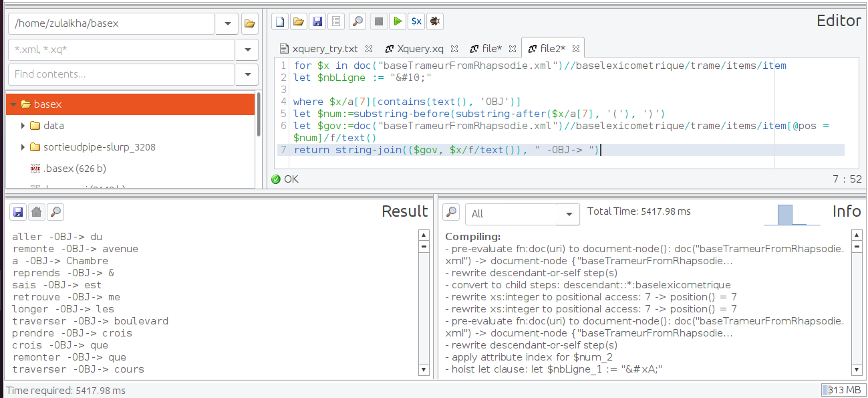Close the file2* tab

tap(576, 49)
